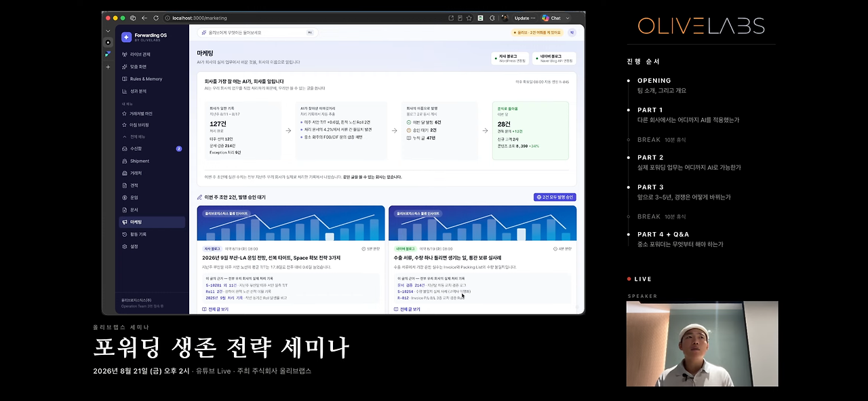
Task: Click the browser share icon in the toolbar
Action: 451,18
